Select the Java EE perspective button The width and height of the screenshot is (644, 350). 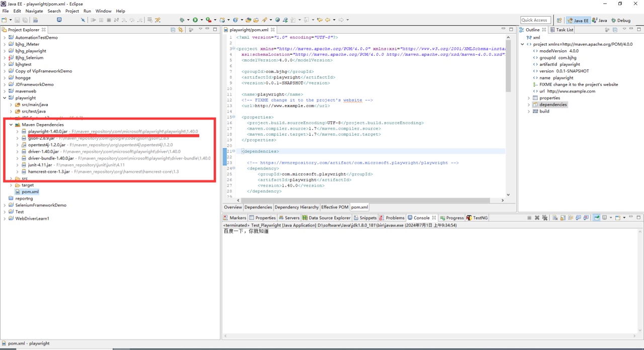tap(578, 20)
